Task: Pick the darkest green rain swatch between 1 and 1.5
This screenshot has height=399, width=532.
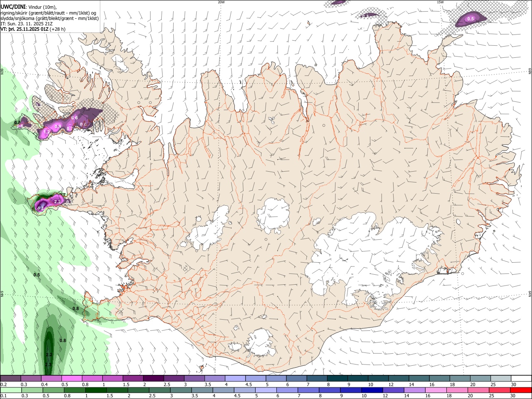Action: tap(96, 390)
